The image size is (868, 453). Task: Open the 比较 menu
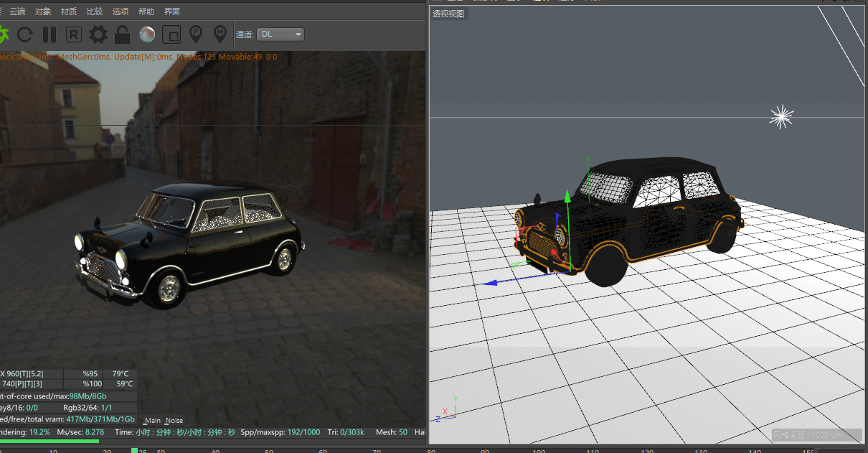point(95,11)
